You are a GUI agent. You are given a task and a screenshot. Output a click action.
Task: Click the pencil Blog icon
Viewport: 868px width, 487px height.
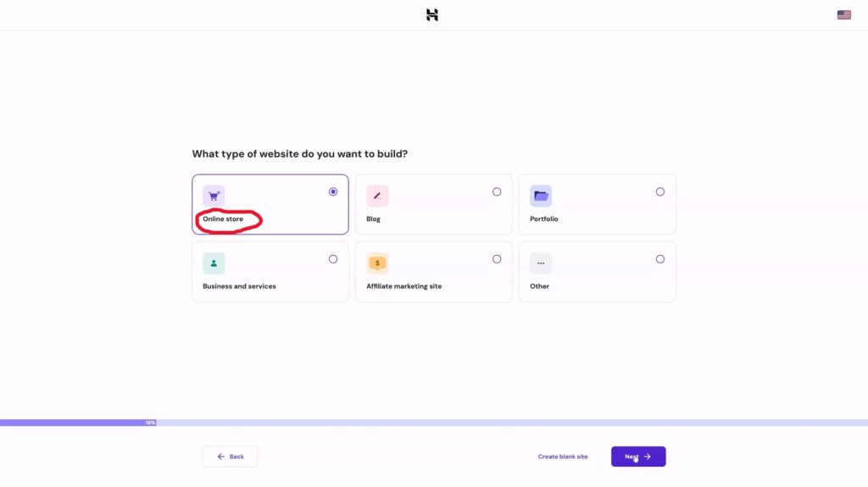point(377,196)
